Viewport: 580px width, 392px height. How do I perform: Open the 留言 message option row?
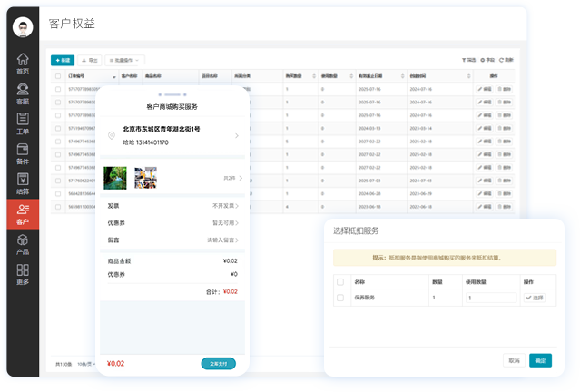172,240
